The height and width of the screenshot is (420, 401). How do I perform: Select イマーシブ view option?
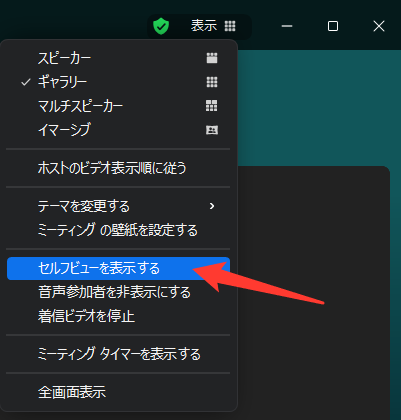tap(118, 130)
